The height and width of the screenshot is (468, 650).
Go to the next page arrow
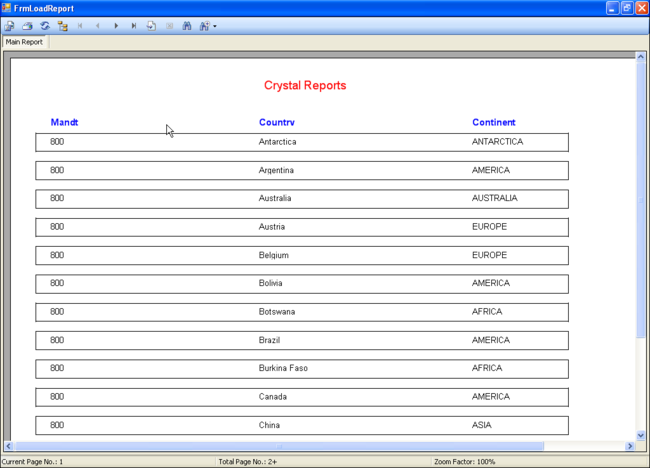coord(116,26)
